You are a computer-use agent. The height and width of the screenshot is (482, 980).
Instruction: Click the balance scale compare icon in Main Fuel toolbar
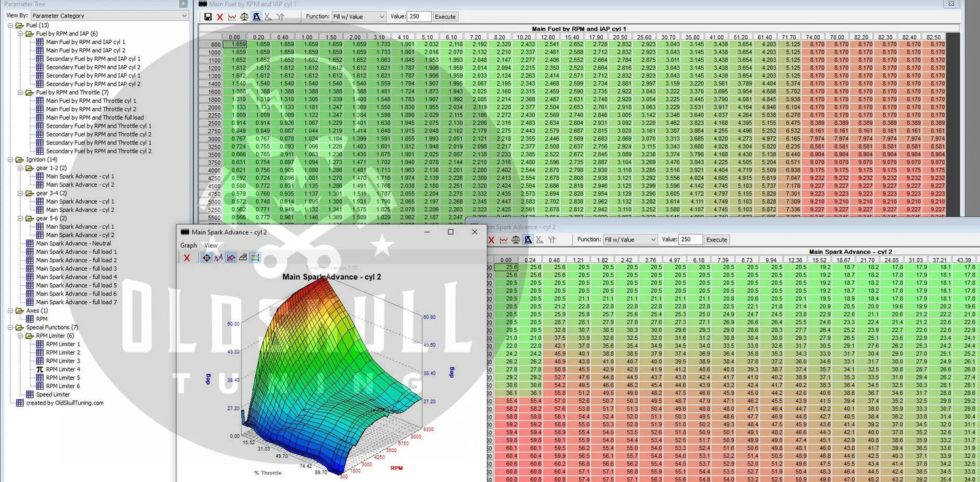pyautogui.click(x=244, y=16)
